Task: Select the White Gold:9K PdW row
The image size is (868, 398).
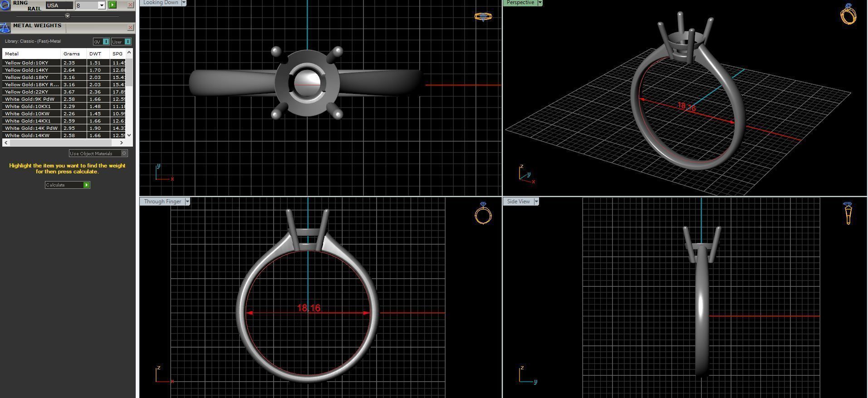Action: pyautogui.click(x=64, y=99)
